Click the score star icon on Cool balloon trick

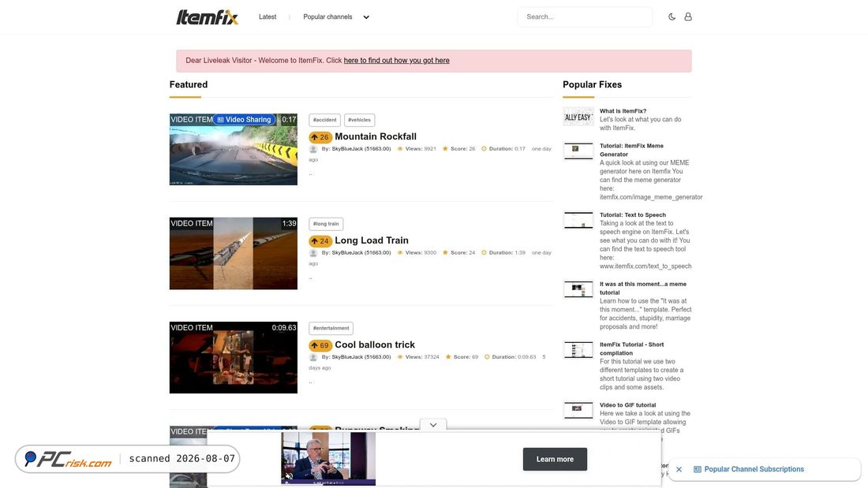click(x=448, y=357)
